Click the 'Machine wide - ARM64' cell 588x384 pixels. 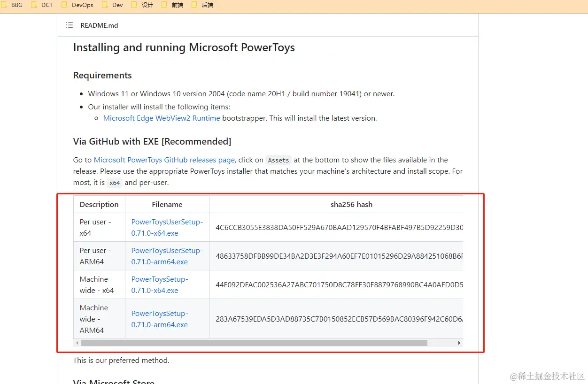[x=99, y=319]
